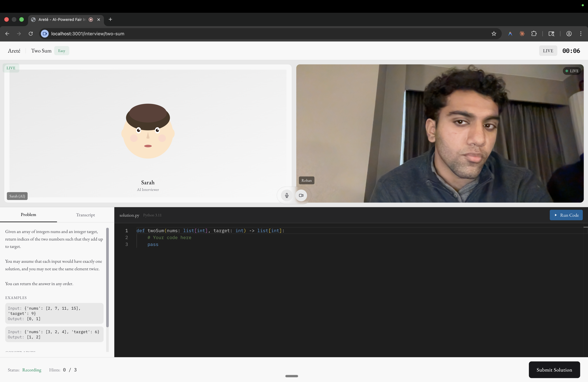Bookmark this page with the star icon
Screen dimensions: 588x382
[x=494, y=34]
